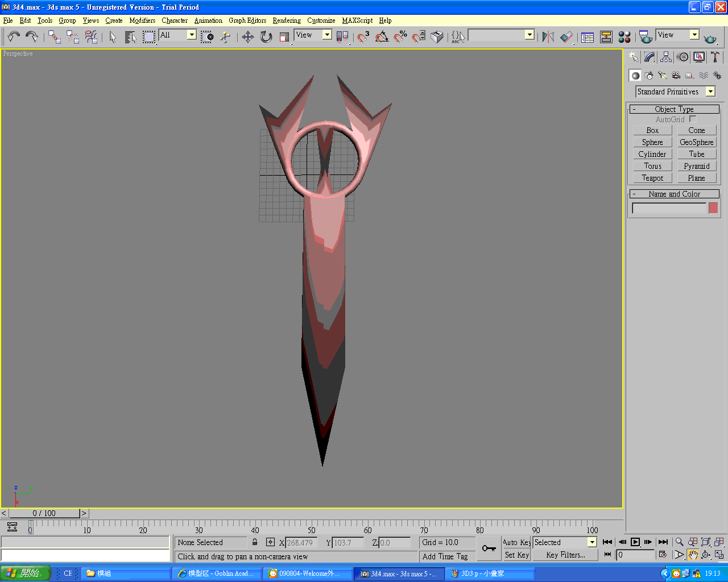Enable the AutoGrid checkbox
Viewport: 728px width, 582px height.
693,119
